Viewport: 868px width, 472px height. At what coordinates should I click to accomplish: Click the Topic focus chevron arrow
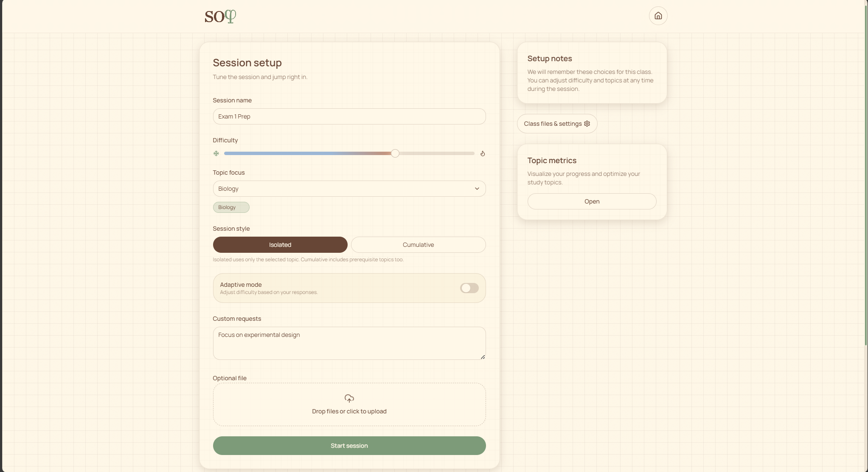click(477, 189)
